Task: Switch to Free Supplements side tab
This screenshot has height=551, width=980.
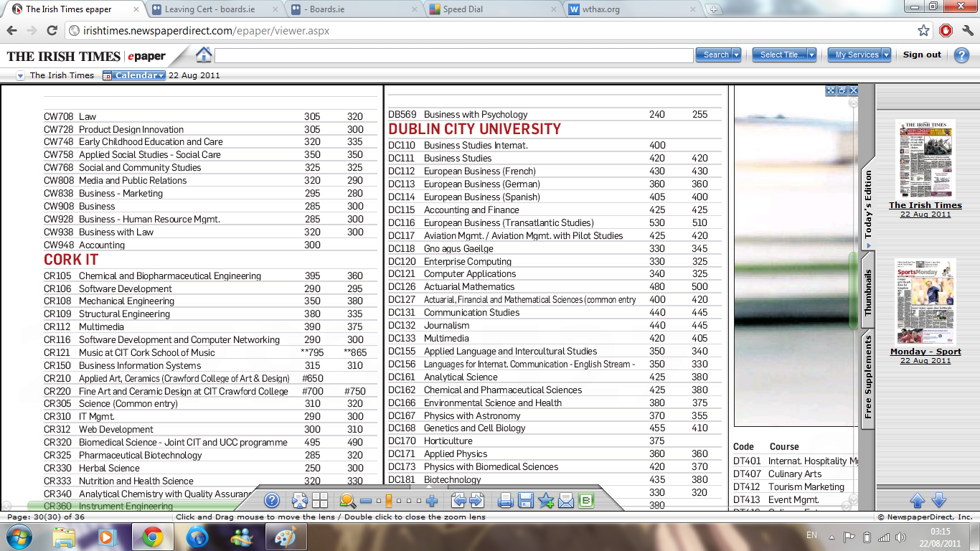Action: 868,378
